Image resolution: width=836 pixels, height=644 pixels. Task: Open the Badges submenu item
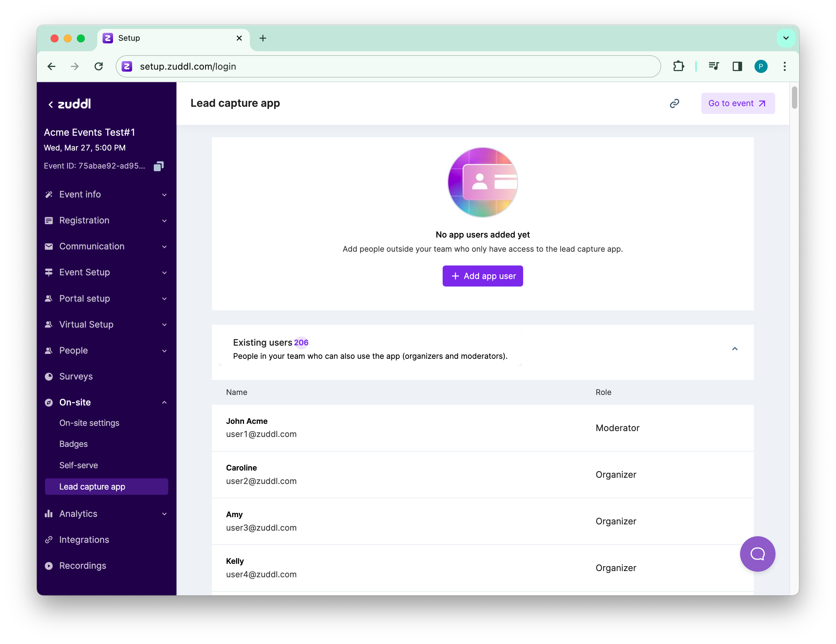(74, 444)
